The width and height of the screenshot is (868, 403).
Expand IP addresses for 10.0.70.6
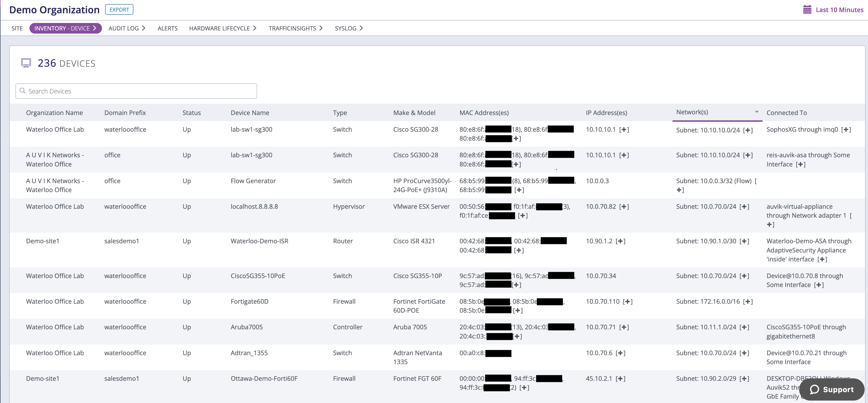pos(620,353)
